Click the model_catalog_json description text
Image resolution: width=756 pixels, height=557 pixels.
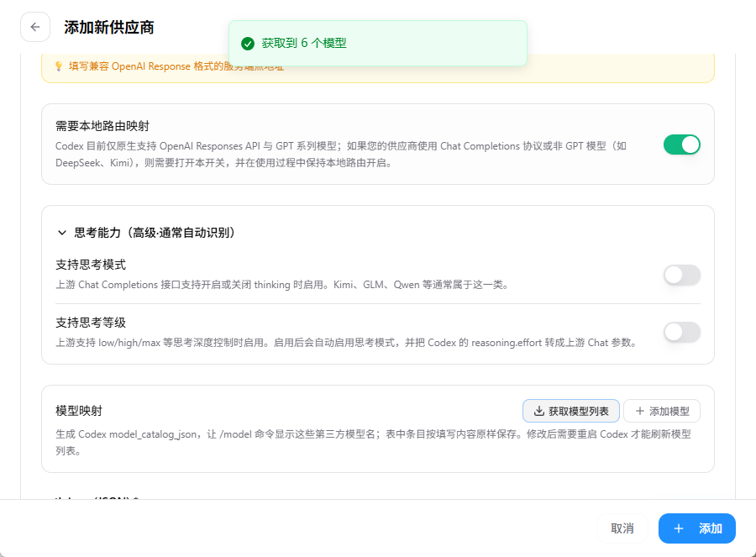tap(373, 442)
